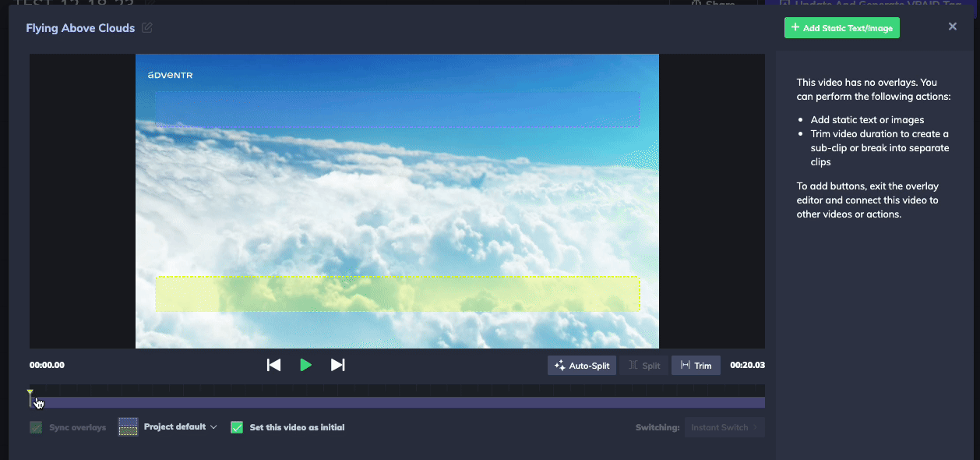The image size is (980, 460).
Task: Click the purple video timeline bar
Action: [x=397, y=402]
